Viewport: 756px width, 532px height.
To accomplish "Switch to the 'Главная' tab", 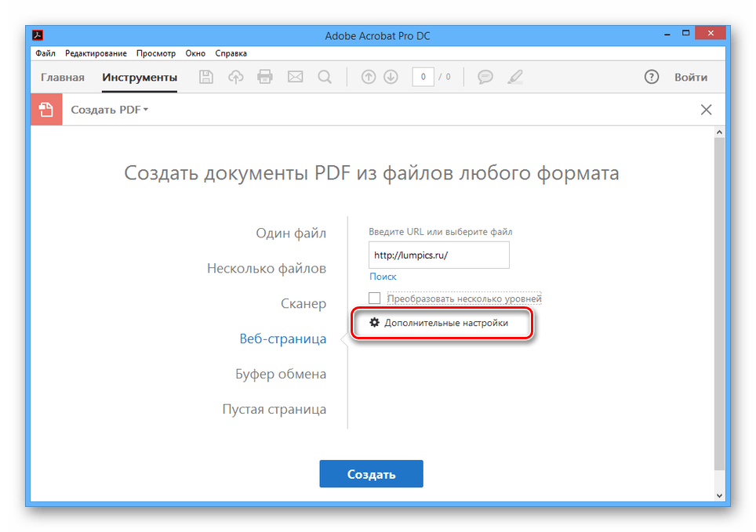I will click(x=63, y=77).
